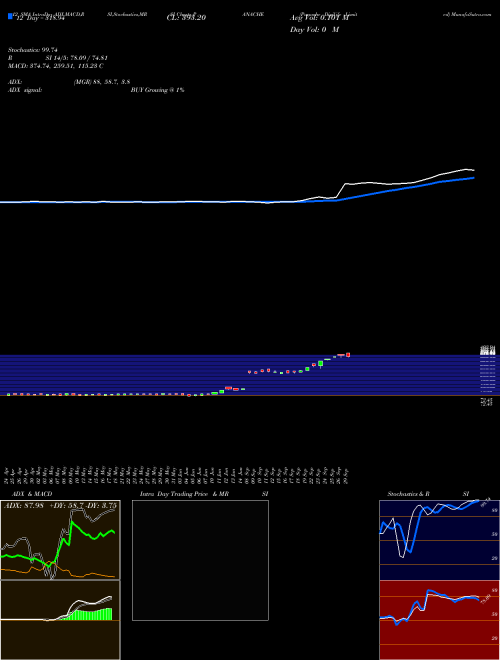Click the Intra Day Trading Price & MRSI title

click(x=204, y=494)
